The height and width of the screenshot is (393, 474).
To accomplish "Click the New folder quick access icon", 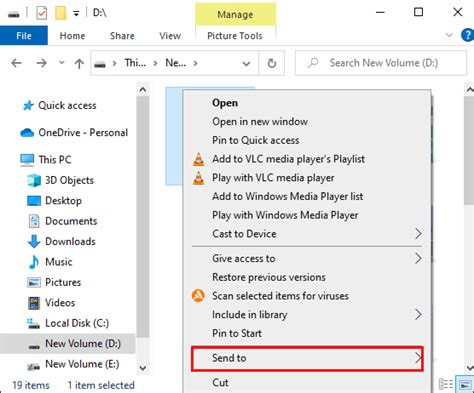I will [60, 13].
